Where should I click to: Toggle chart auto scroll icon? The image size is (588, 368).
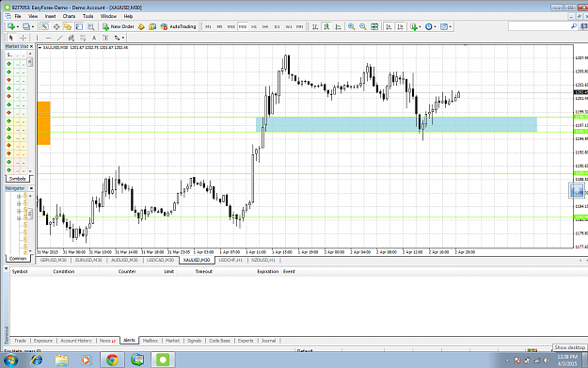(x=389, y=26)
